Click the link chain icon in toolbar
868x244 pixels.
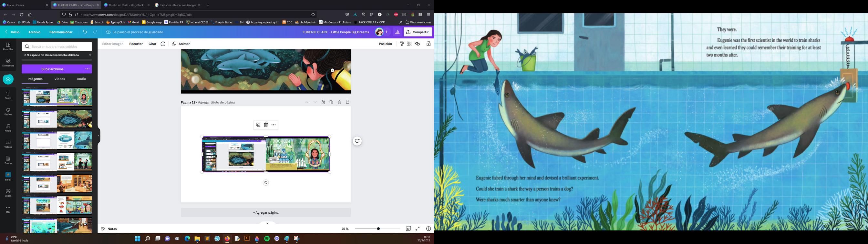418,44
